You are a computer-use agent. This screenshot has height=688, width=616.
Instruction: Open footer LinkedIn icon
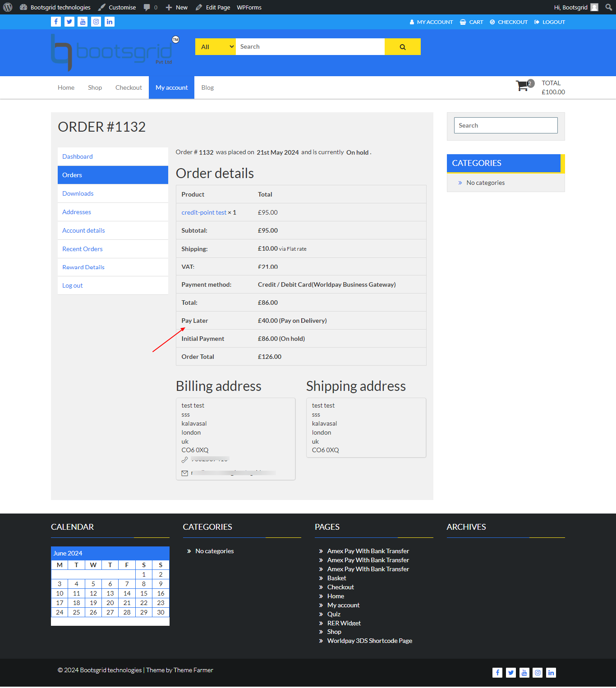pos(551,673)
